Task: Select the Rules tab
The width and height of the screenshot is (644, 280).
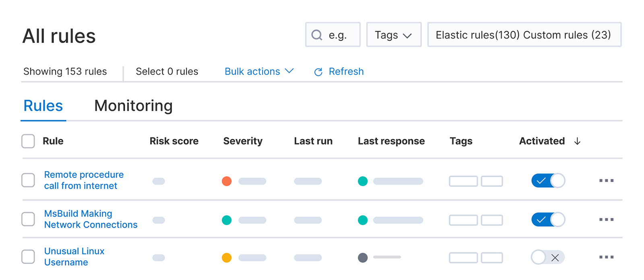Action: [x=43, y=106]
